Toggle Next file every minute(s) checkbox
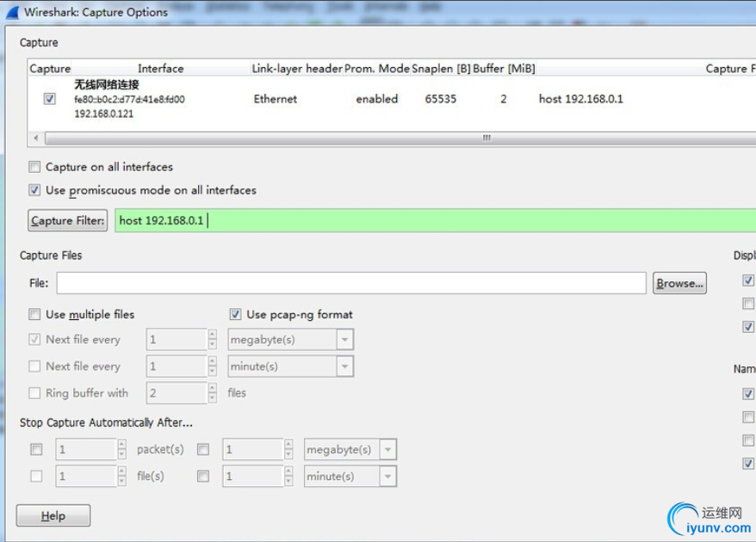 pyautogui.click(x=34, y=366)
